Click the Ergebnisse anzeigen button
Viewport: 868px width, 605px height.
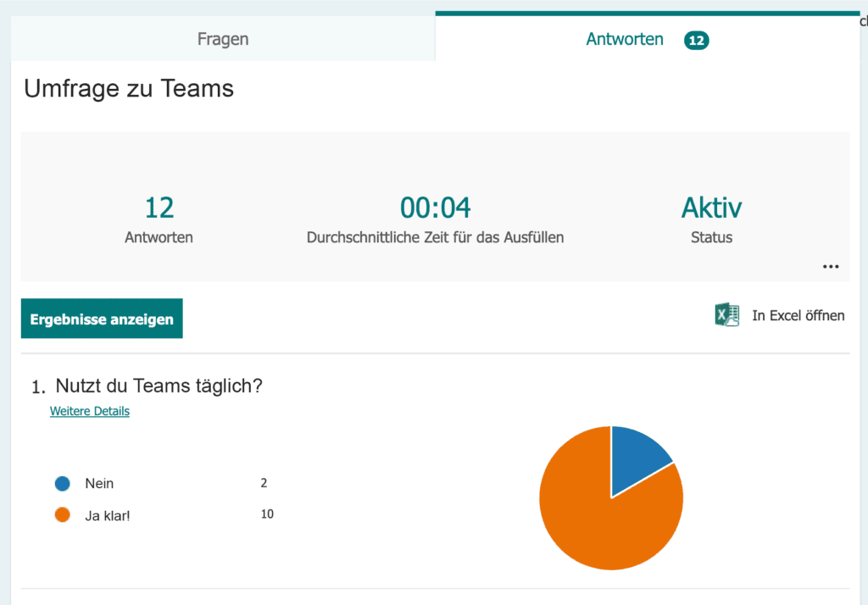point(102,319)
